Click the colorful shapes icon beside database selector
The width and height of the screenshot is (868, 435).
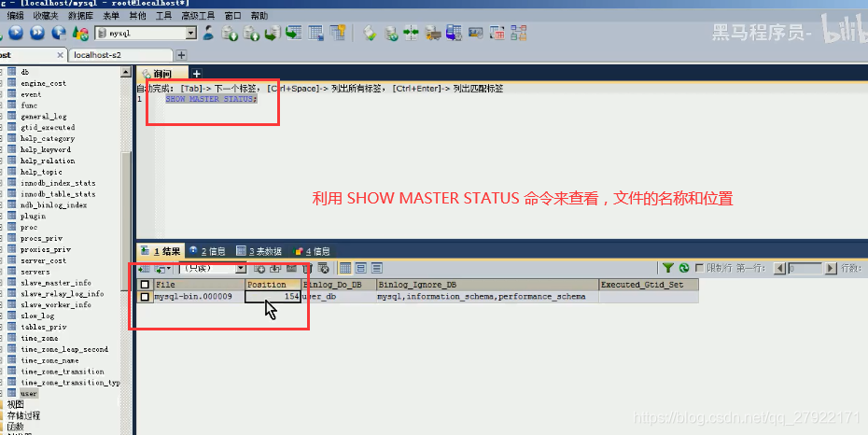pos(81,34)
